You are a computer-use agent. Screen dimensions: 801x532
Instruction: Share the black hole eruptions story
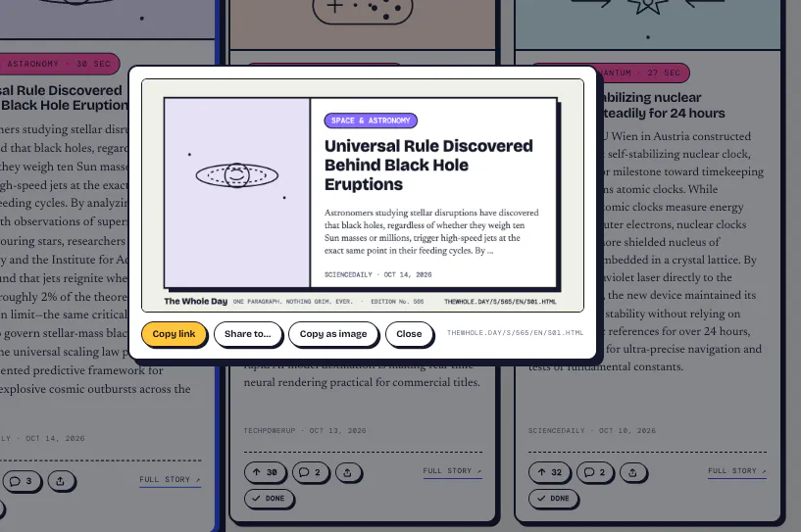[61, 481]
